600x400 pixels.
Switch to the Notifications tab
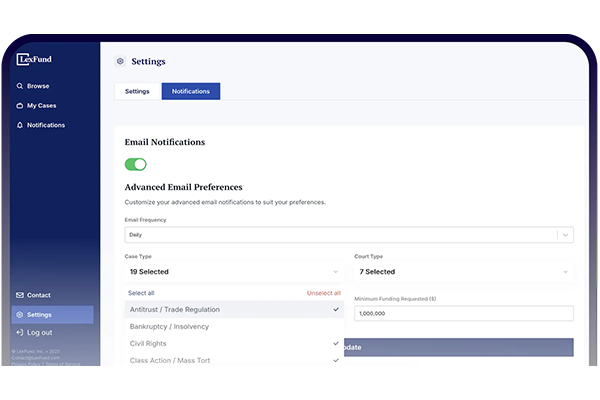pyautogui.click(x=191, y=91)
